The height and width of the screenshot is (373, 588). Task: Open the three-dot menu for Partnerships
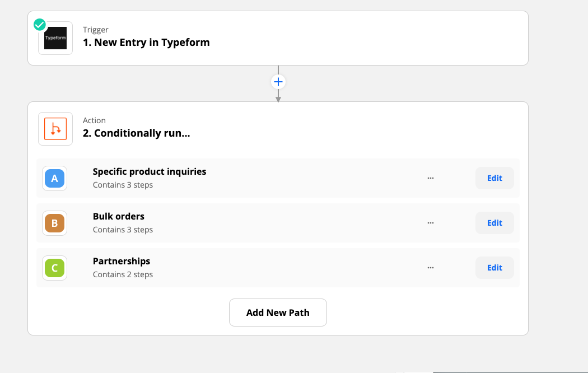click(x=431, y=268)
